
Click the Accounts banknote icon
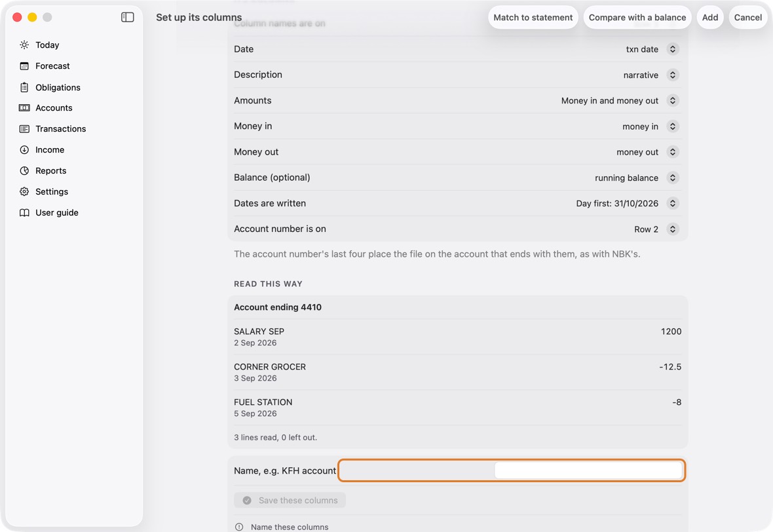24,108
